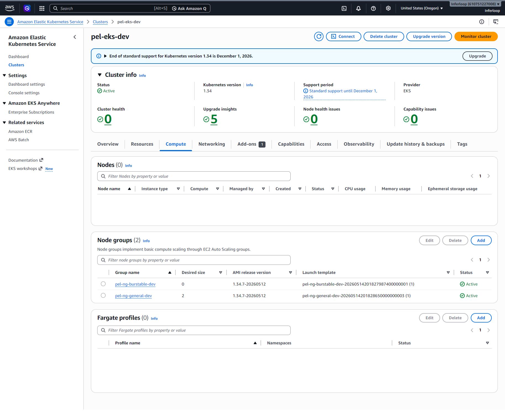Click the Monitor cluster button

(x=476, y=36)
